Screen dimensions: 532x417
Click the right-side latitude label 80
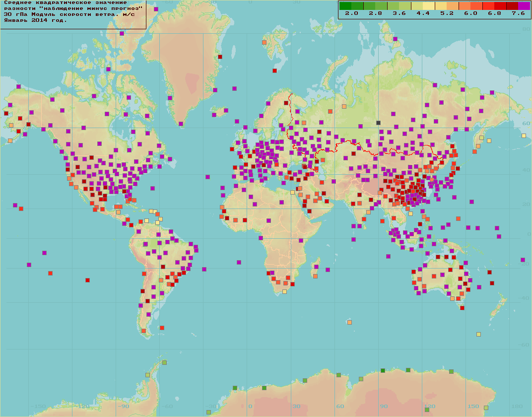coord(526,29)
